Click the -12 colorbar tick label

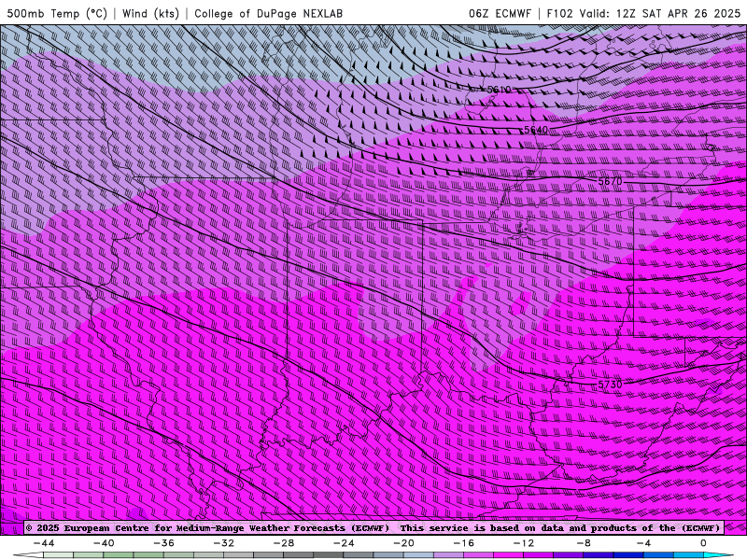pyautogui.click(x=524, y=543)
